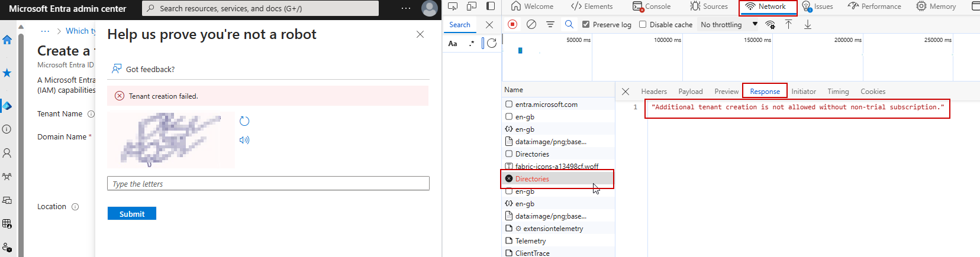Switch to the Welcome tab
This screenshot has height=257, width=980.
point(532,6)
